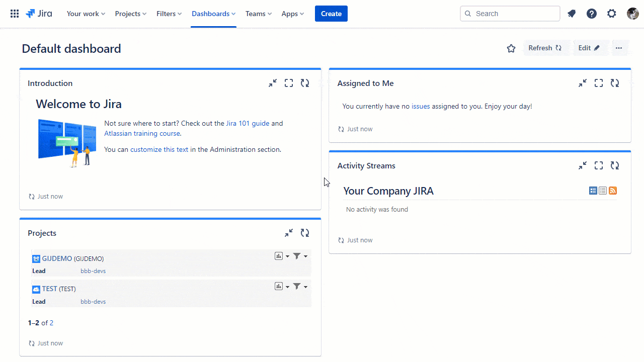644x362 pixels.
Task: Click the dashboard Refresh button
Action: click(x=545, y=48)
